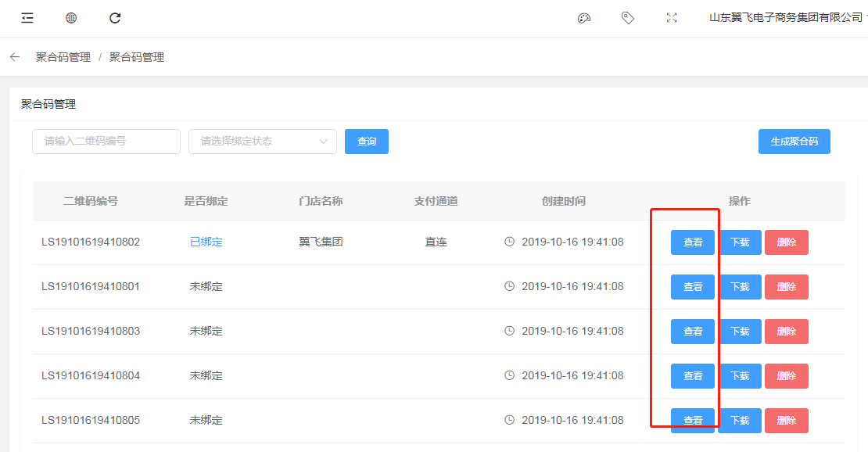Screen dimensions: 868x452
Task: Click the 直连 payment channel cell
Action: (436, 242)
